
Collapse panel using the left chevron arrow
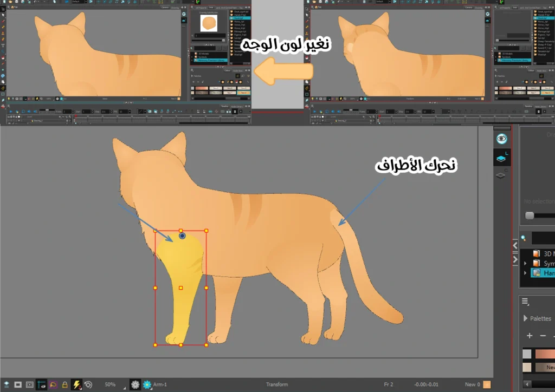[x=515, y=245]
